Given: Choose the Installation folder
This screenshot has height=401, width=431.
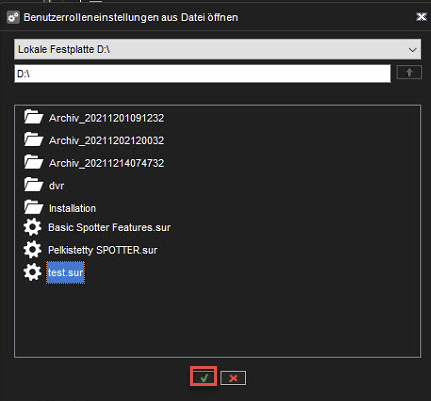Looking at the screenshot, I should [72, 208].
